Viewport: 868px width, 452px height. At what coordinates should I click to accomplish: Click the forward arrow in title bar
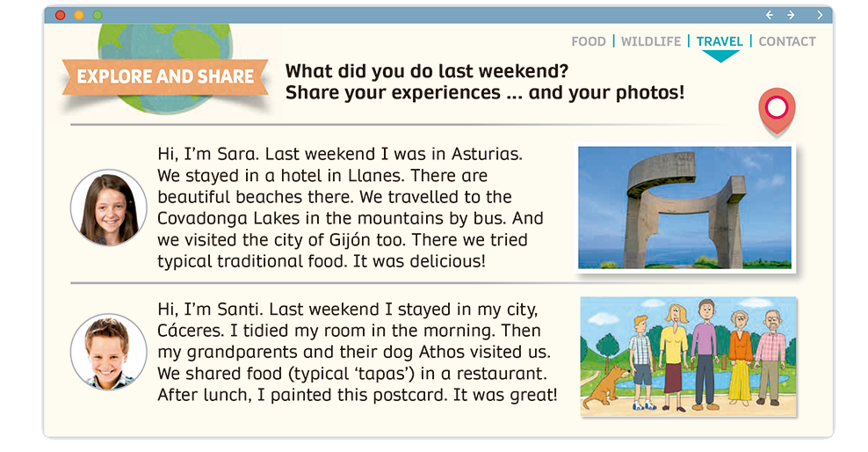point(791,15)
